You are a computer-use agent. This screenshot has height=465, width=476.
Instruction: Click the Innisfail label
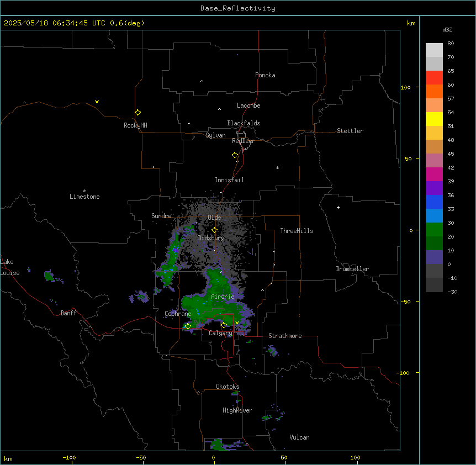pyautogui.click(x=229, y=180)
